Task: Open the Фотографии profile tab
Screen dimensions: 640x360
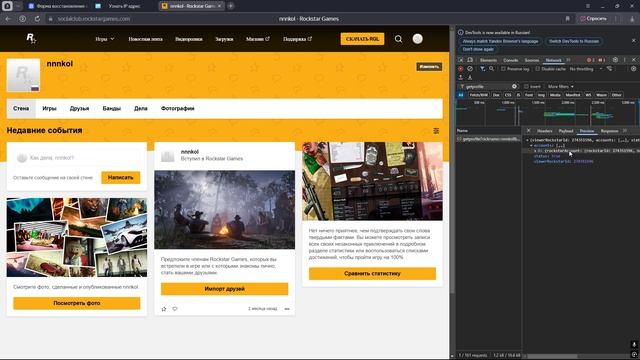Action: click(x=178, y=109)
